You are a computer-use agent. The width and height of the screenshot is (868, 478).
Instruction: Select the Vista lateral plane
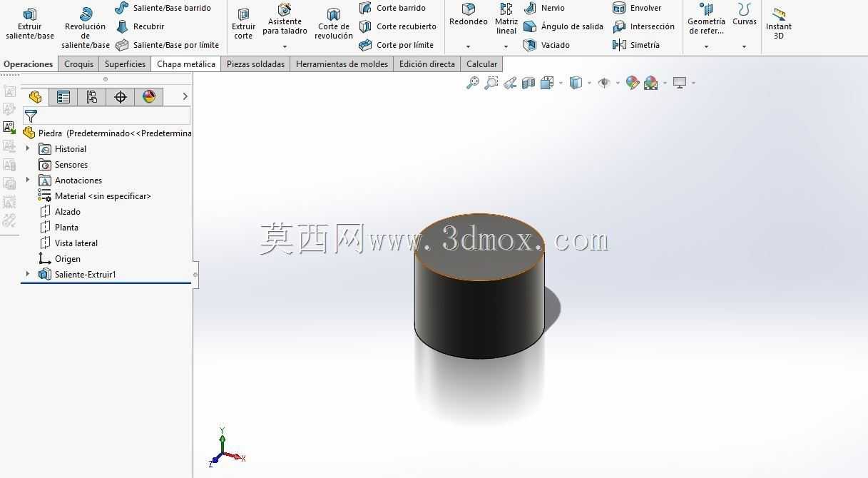click(68, 243)
